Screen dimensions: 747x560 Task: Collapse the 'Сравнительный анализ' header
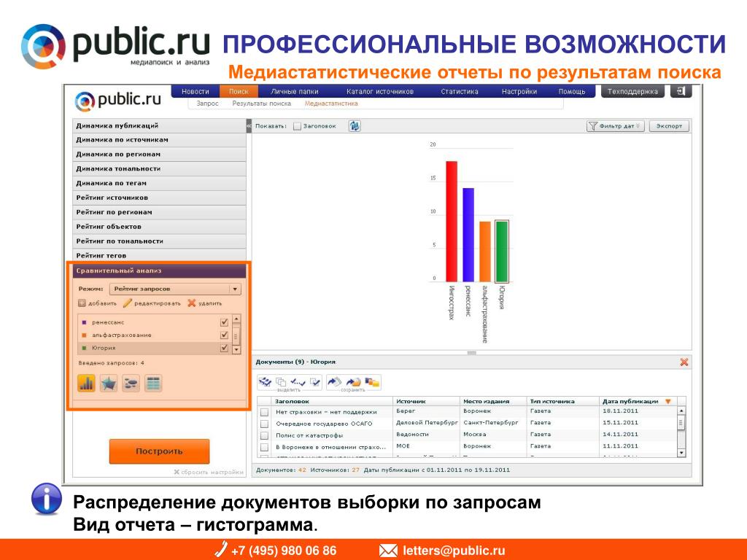(x=159, y=271)
